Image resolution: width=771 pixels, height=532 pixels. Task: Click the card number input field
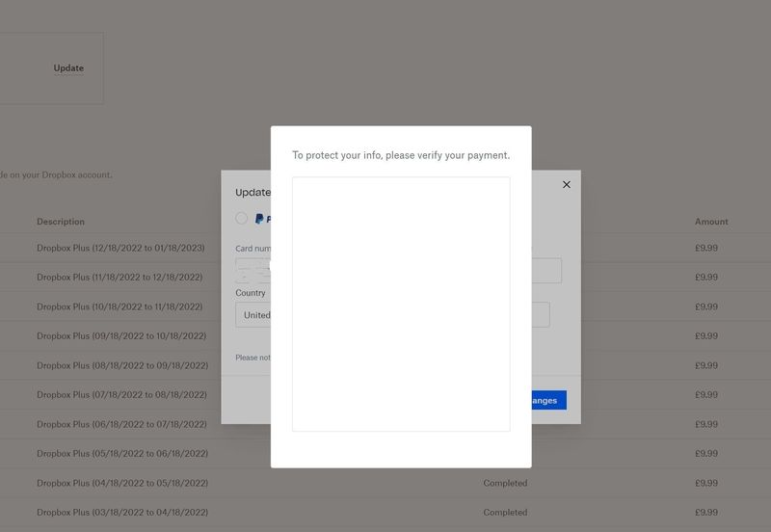click(x=253, y=271)
